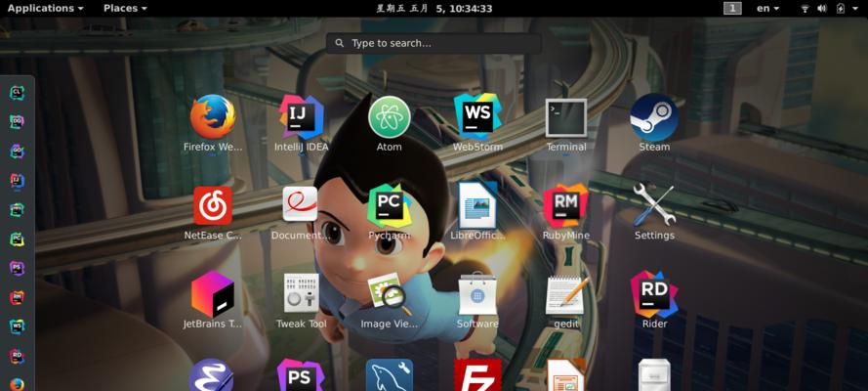Open the clock and calendar menu
The height and width of the screenshot is (391, 868).
pyautogui.click(x=434, y=8)
